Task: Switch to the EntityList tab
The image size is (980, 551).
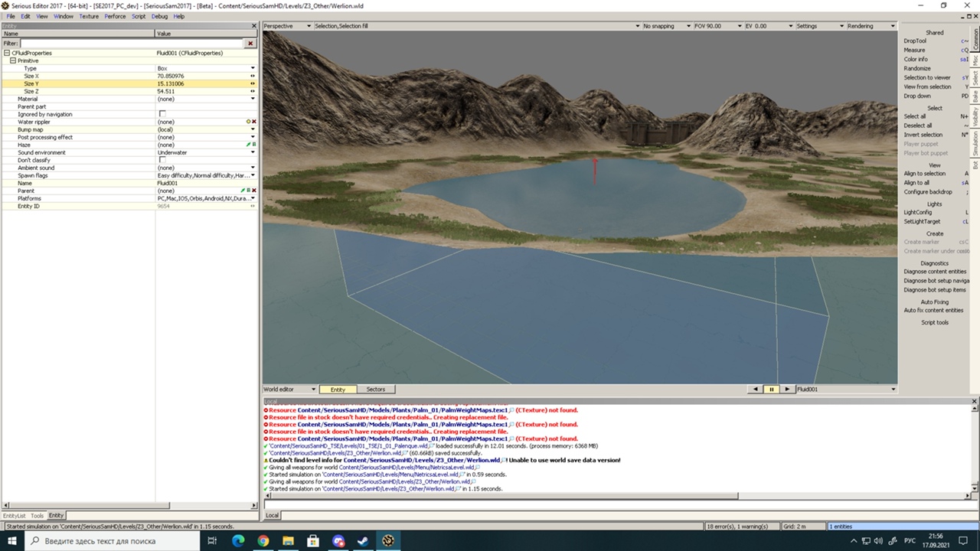Action: [x=15, y=516]
